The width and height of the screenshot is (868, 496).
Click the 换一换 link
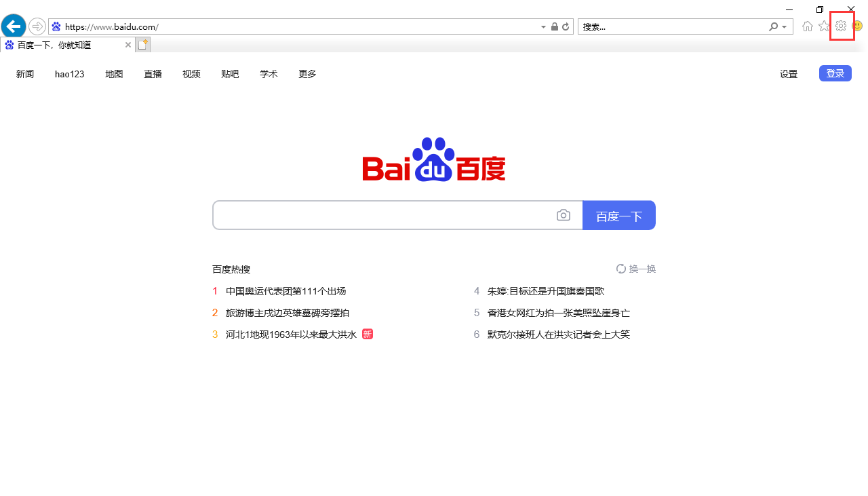click(x=642, y=269)
